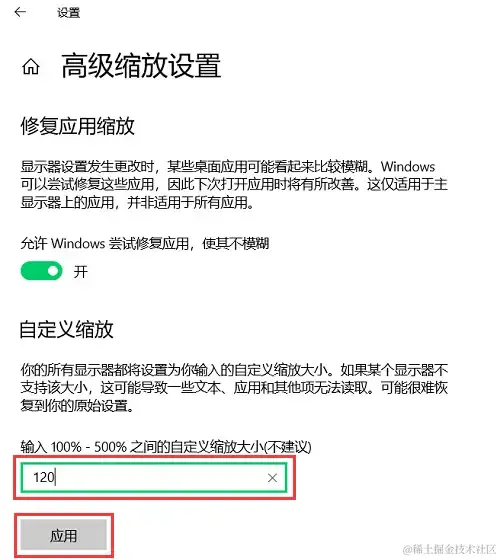Open the Settings home icon

(31, 67)
